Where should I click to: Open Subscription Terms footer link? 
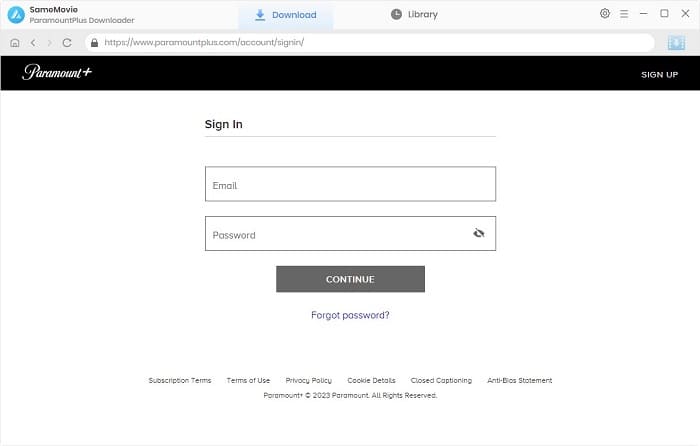pos(180,380)
